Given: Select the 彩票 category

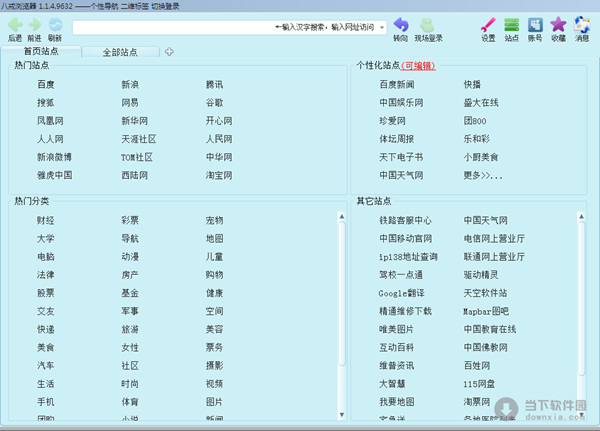Looking at the screenshot, I should point(130,220).
